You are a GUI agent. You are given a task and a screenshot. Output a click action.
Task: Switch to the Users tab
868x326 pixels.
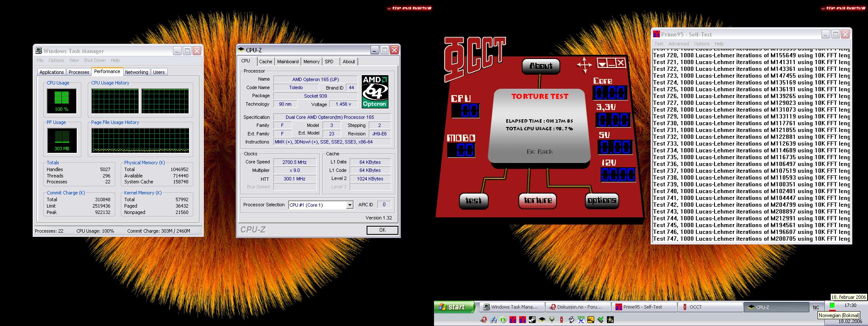tap(159, 72)
